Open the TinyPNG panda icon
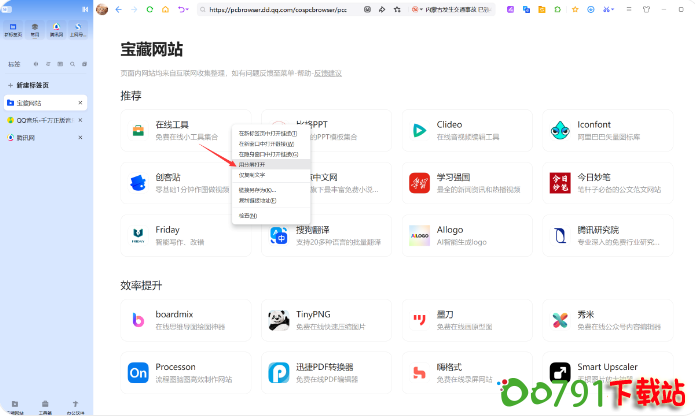Viewport: 695px width, 417px height. tap(278, 320)
